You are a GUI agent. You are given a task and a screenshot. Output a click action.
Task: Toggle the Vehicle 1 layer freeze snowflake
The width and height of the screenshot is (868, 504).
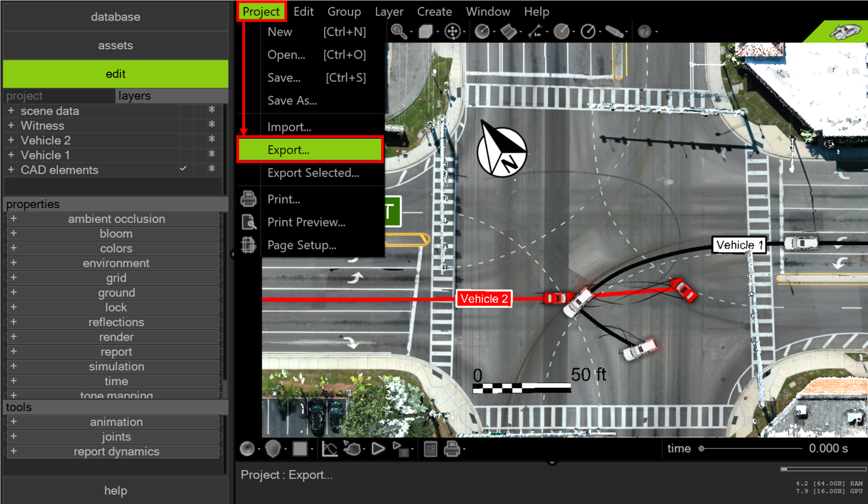coord(212,153)
